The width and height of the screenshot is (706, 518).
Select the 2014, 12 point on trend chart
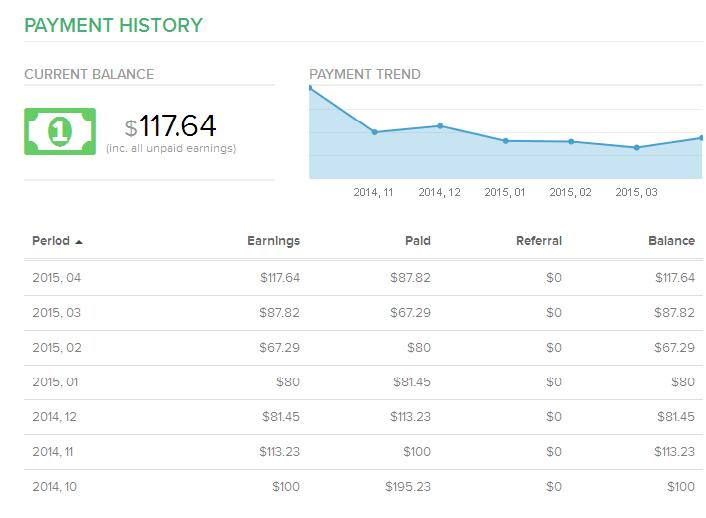click(440, 126)
